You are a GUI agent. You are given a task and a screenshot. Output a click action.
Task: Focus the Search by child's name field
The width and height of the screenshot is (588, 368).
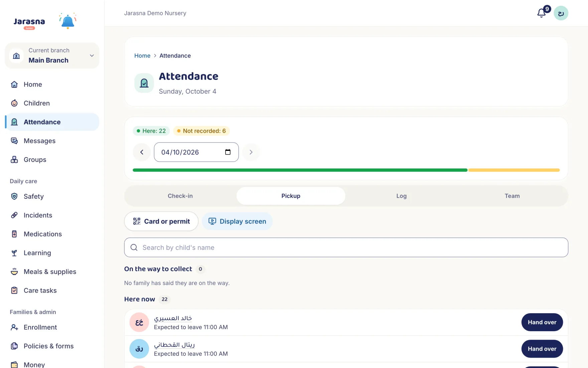pos(346,247)
